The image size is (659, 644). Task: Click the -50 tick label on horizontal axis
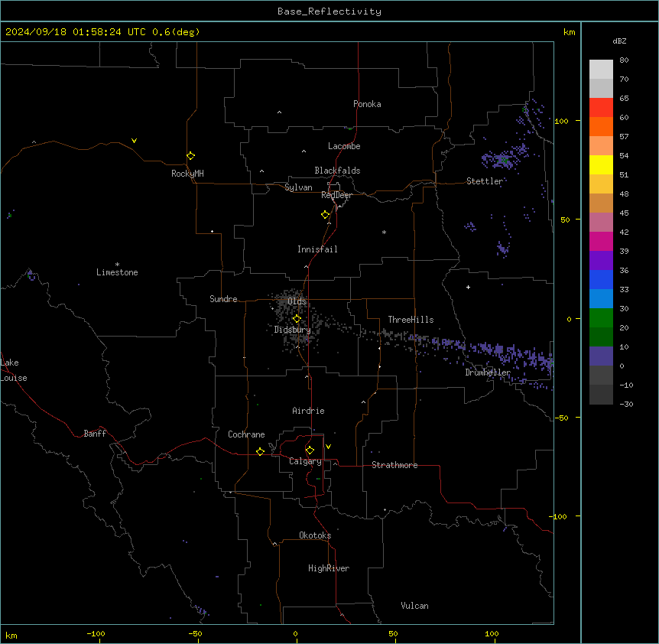point(195,633)
